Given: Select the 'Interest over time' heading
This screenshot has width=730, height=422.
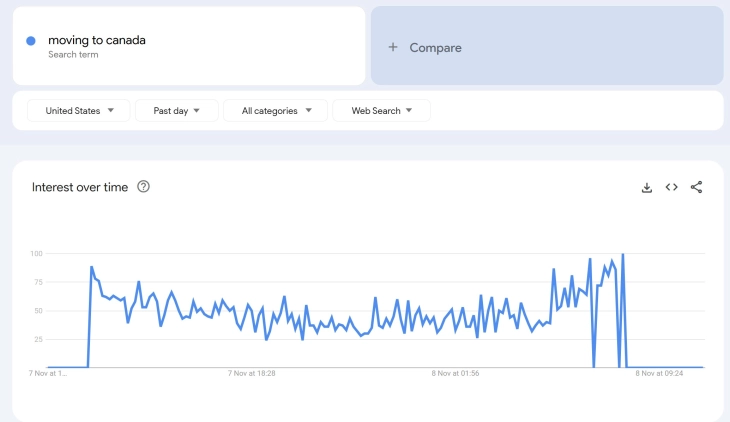Looking at the screenshot, I should [80, 187].
